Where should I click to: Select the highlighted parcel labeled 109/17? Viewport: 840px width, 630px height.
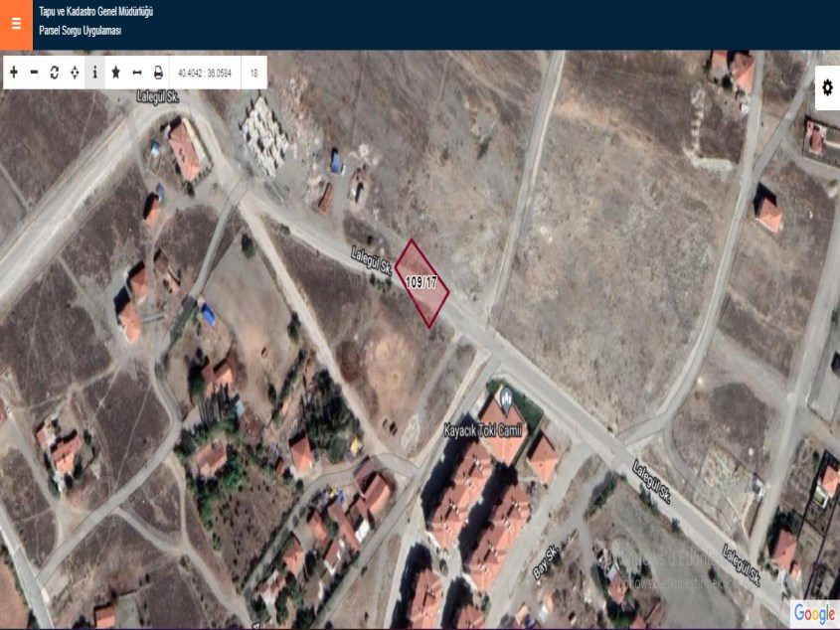coord(421,283)
